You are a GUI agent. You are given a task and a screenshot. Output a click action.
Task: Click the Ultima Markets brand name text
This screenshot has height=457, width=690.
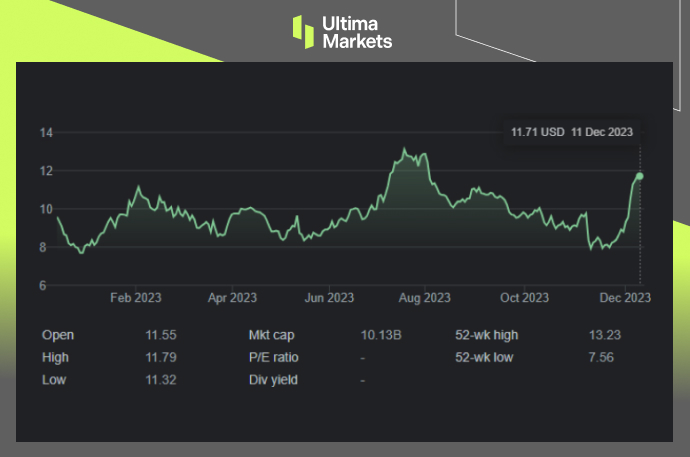[356, 30]
